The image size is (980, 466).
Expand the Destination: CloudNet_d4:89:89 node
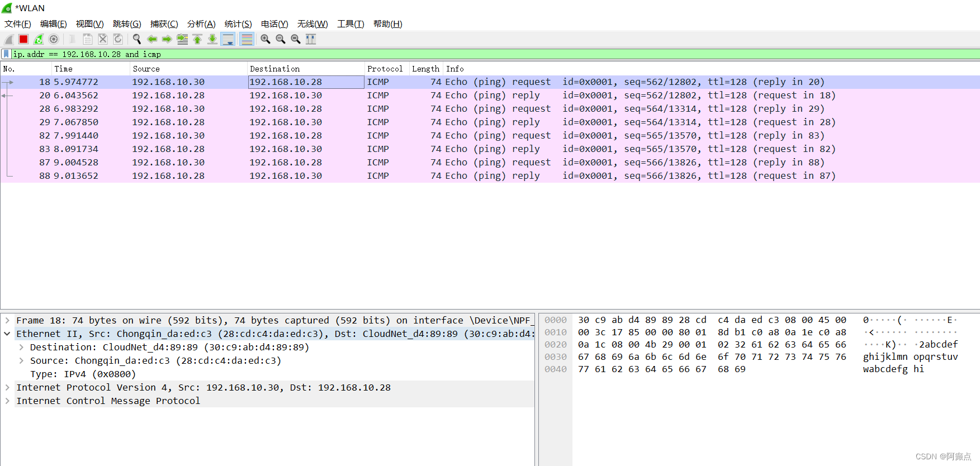[x=21, y=347]
